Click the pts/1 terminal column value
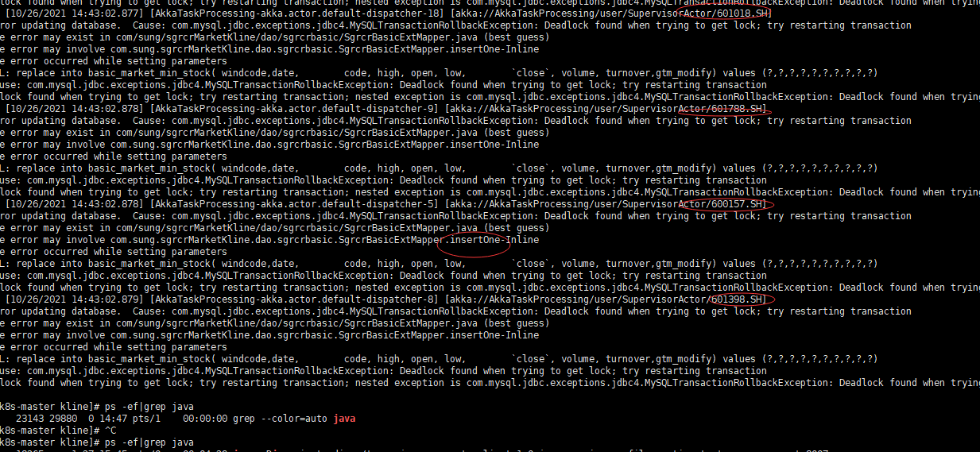This screenshot has width=980, height=452. (147, 419)
